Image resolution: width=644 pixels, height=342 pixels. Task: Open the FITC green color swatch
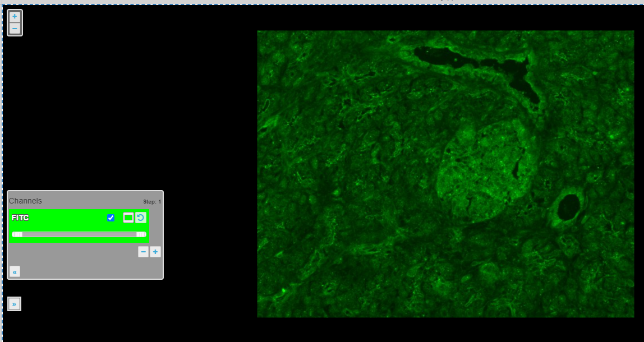128,218
